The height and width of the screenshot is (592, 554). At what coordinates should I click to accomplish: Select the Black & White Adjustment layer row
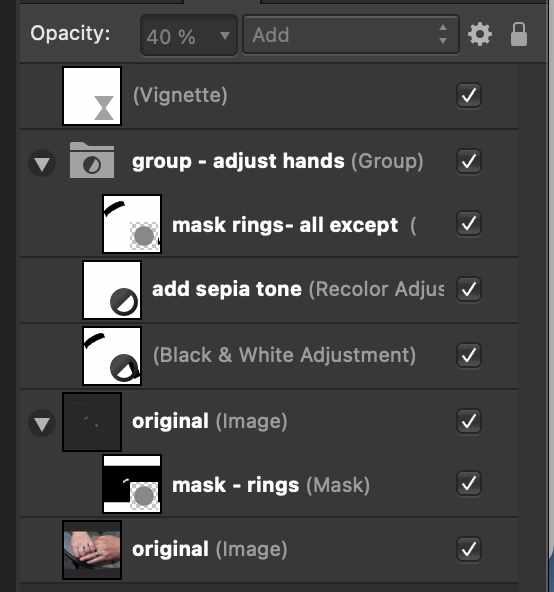(269, 356)
